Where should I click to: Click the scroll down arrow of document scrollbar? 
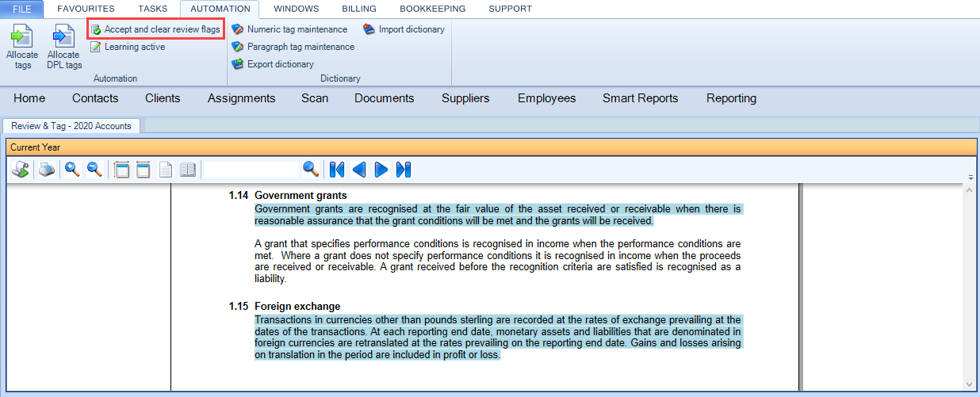click(x=970, y=385)
